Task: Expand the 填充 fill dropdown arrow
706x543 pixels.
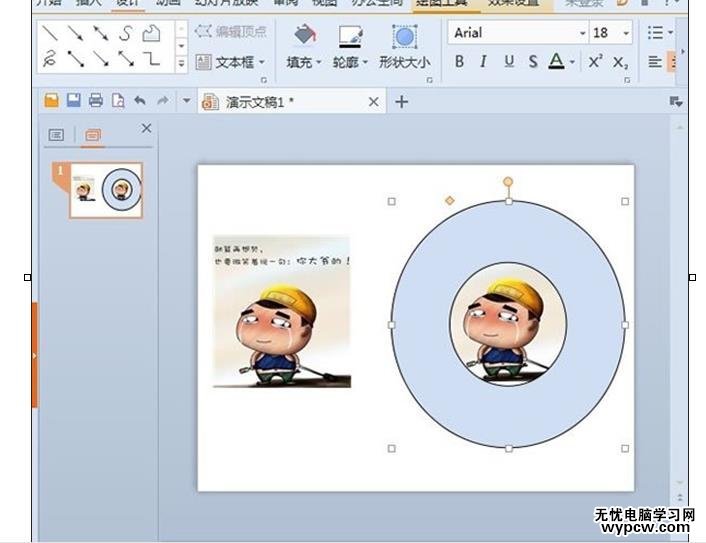Action: [318, 62]
